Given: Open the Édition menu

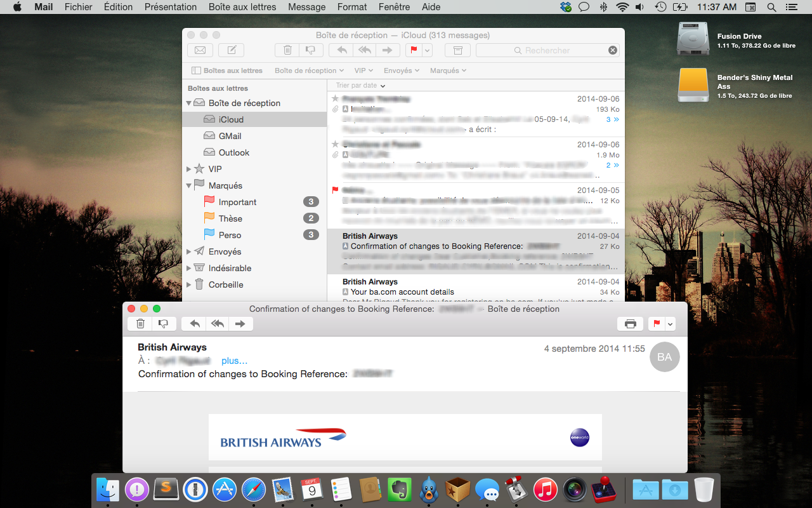Looking at the screenshot, I should [118, 7].
